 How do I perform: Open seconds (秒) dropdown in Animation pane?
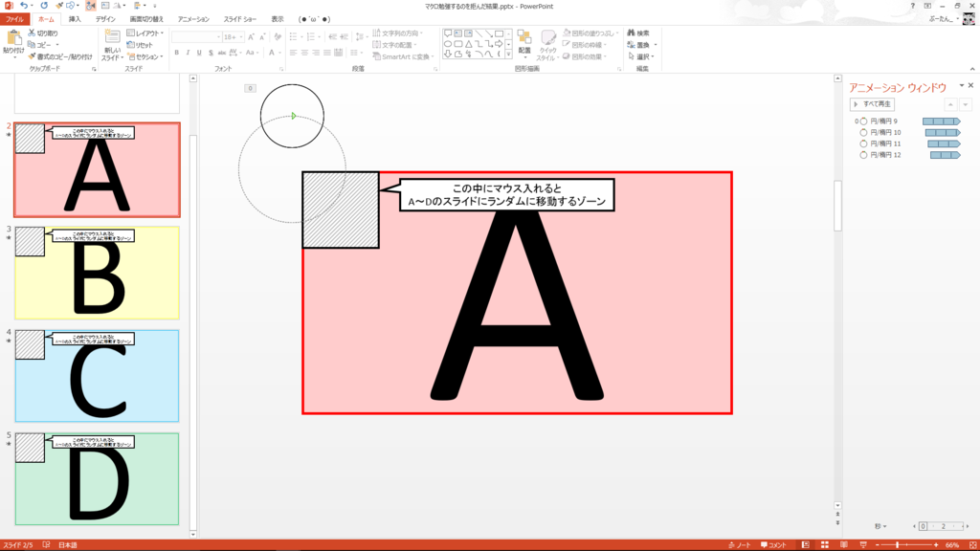point(880,526)
